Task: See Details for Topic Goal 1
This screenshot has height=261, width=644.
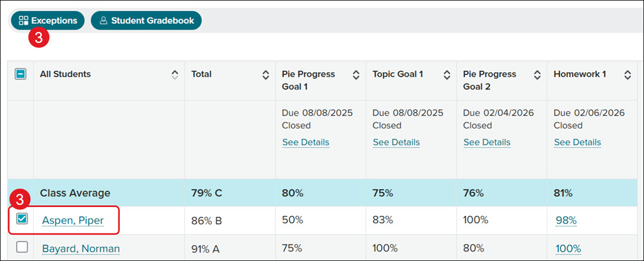Action: (x=396, y=142)
